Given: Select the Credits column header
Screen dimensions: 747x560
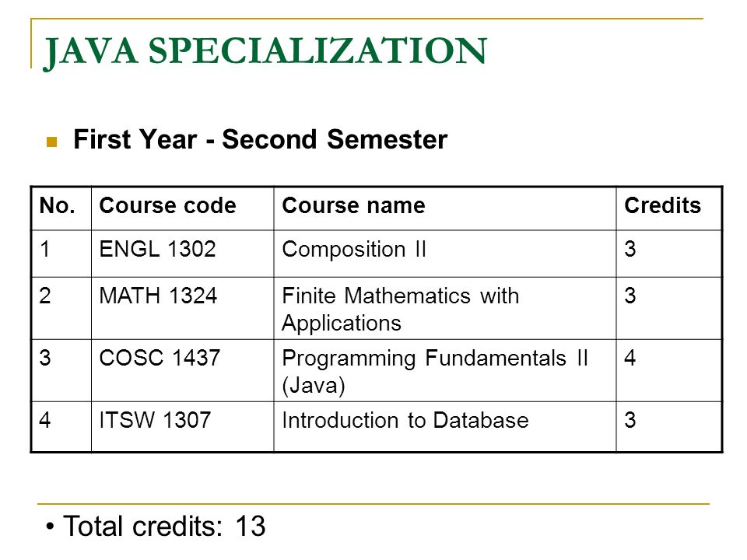Looking at the screenshot, I should 663,205.
